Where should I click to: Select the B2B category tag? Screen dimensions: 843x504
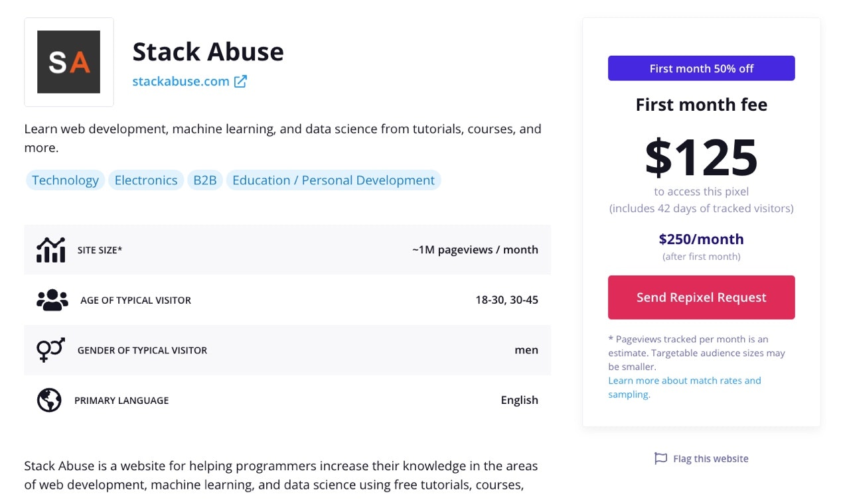pyautogui.click(x=205, y=180)
